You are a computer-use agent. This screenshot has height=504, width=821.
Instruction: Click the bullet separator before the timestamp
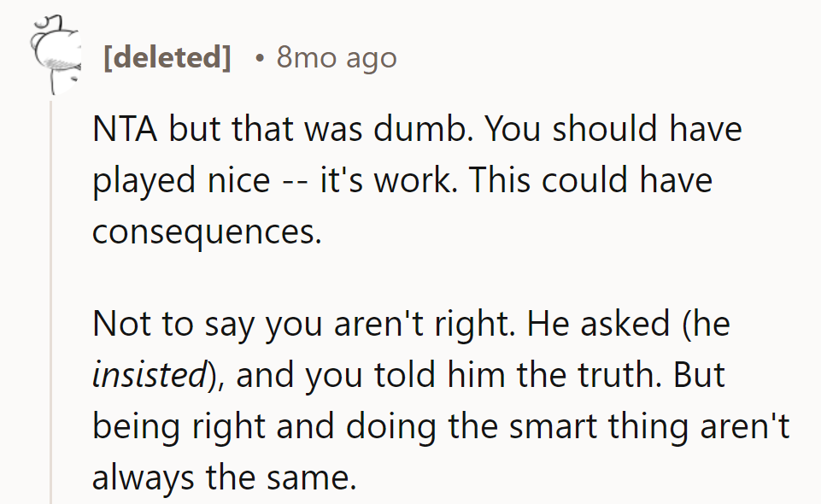point(259,58)
